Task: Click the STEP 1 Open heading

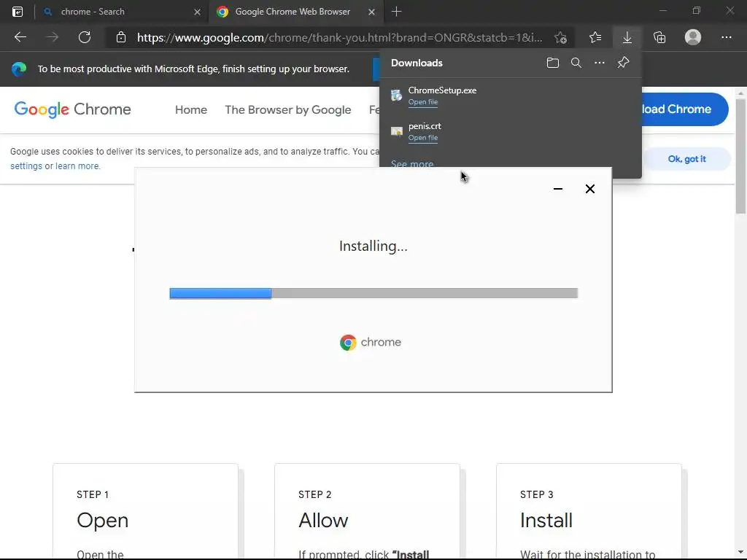Action: pos(102,520)
